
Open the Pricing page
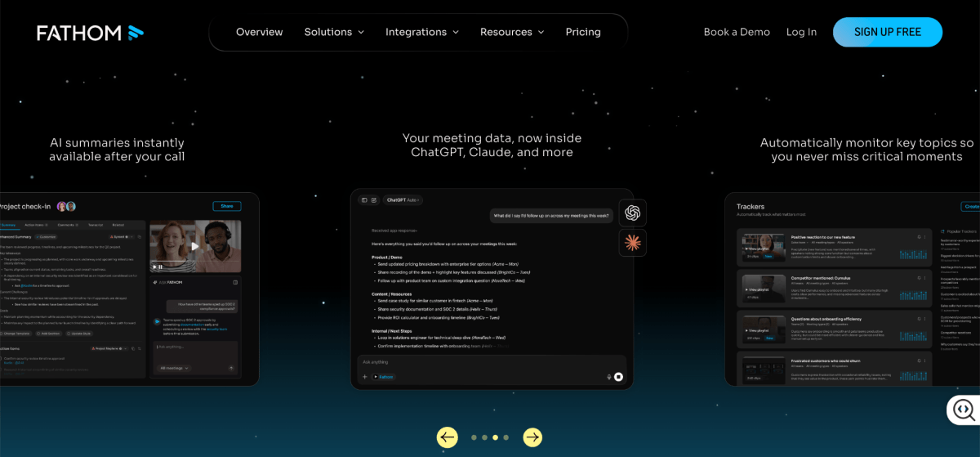[583, 32]
